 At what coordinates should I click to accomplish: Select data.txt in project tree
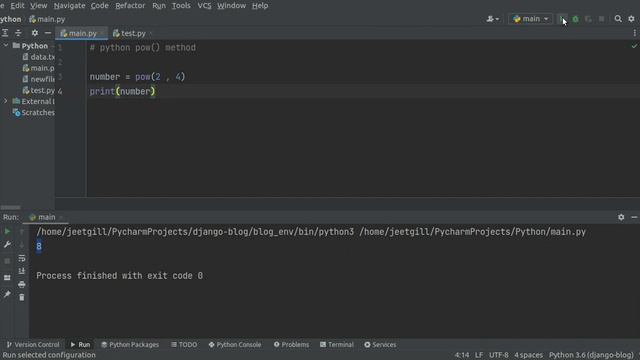click(x=39, y=57)
